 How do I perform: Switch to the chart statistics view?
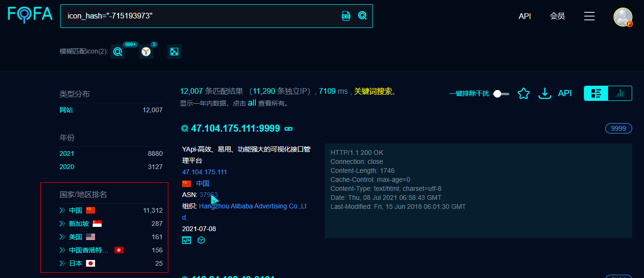point(620,93)
